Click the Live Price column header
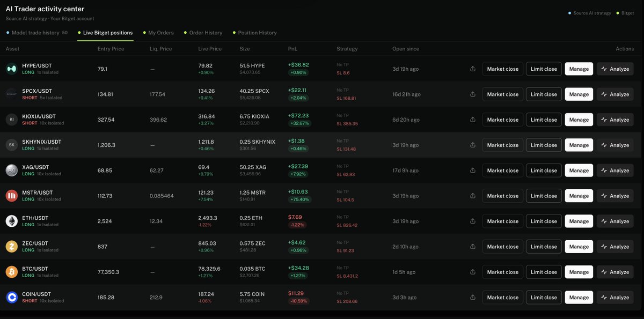644x319 pixels. pyautogui.click(x=210, y=49)
